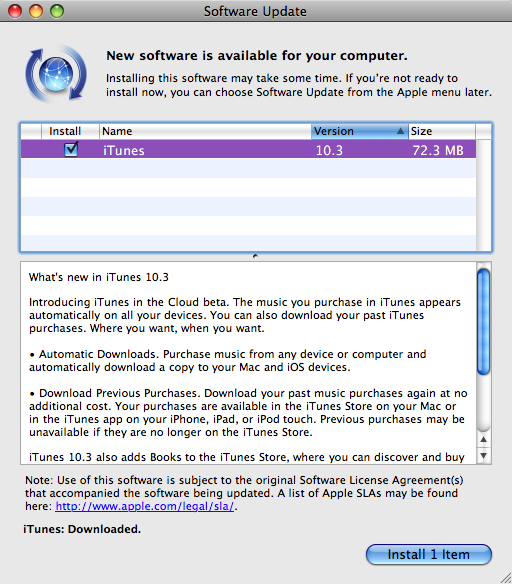Click the pane splitter handle dot
Viewport: 512px width, 584px height.
(255, 256)
